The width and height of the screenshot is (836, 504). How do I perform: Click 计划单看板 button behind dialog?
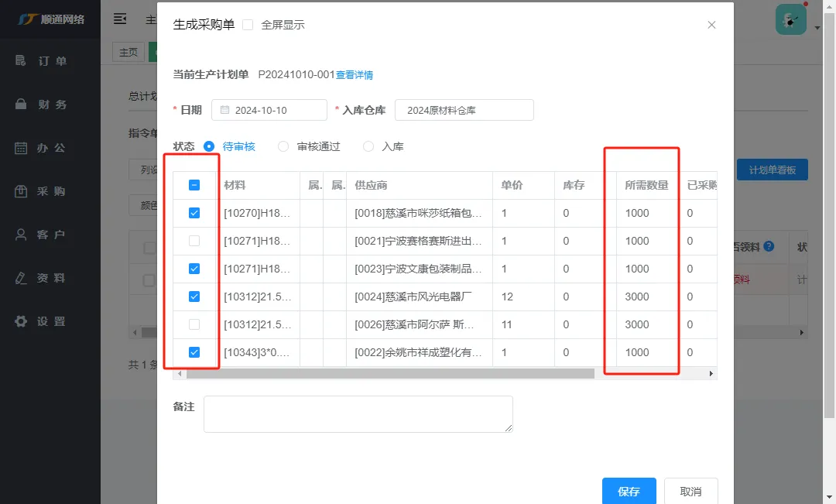772,170
